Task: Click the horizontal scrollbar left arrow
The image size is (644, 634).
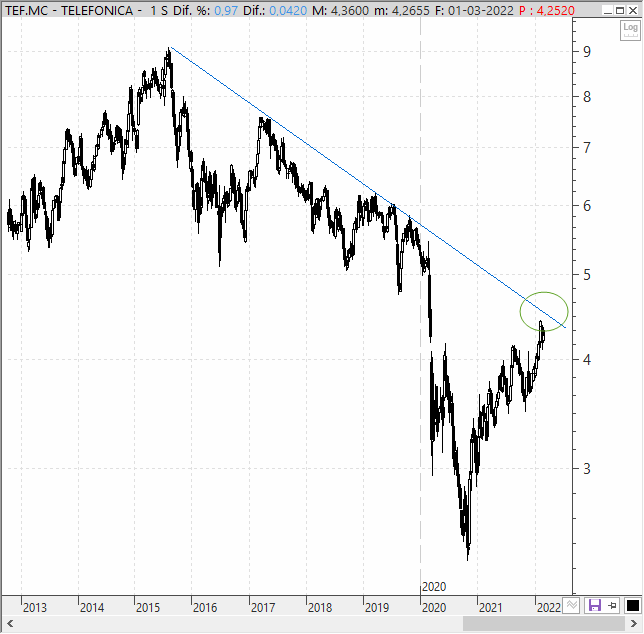Action: click(x=10, y=624)
